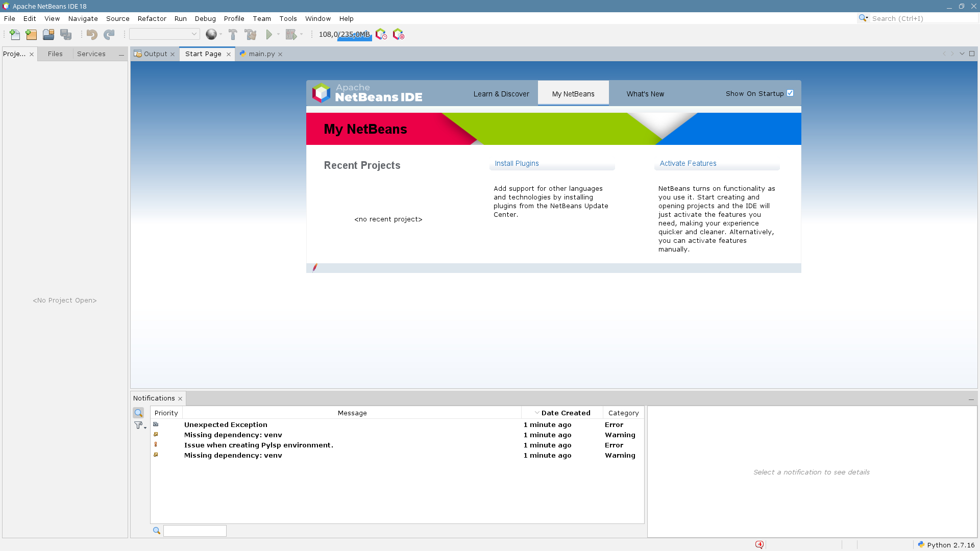Viewport: 980px width, 551px height.
Task: Click the Profile Project clock icon
Action: [x=381, y=35]
